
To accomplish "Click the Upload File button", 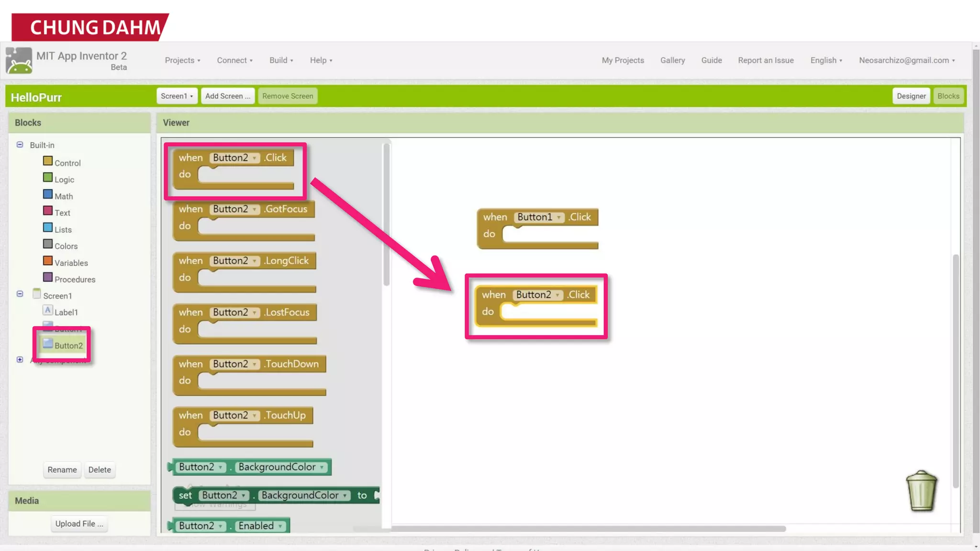I will tap(79, 524).
